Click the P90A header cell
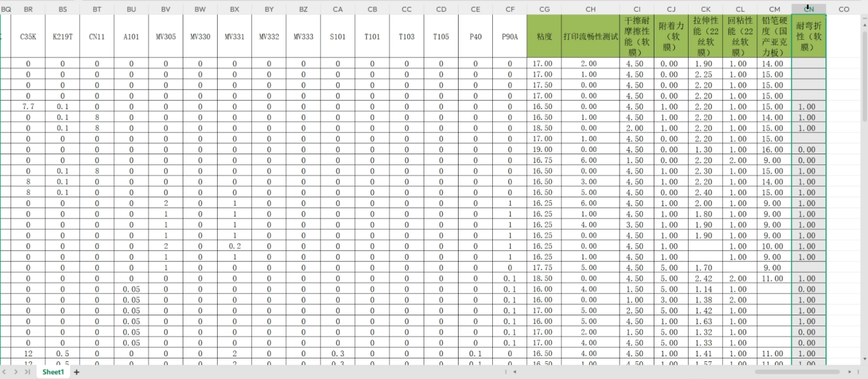 (510, 36)
